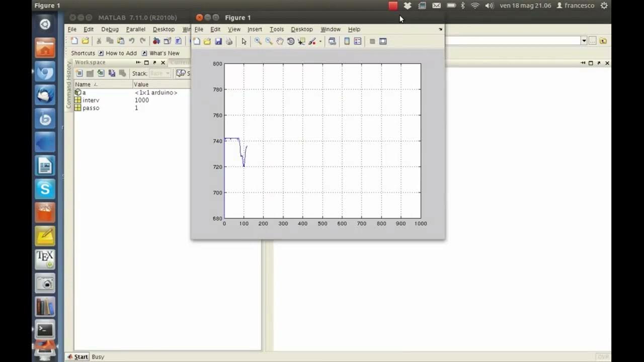Create a new figure in Figure 1 toolbar
This screenshot has width=644, height=362.
(x=197, y=41)
